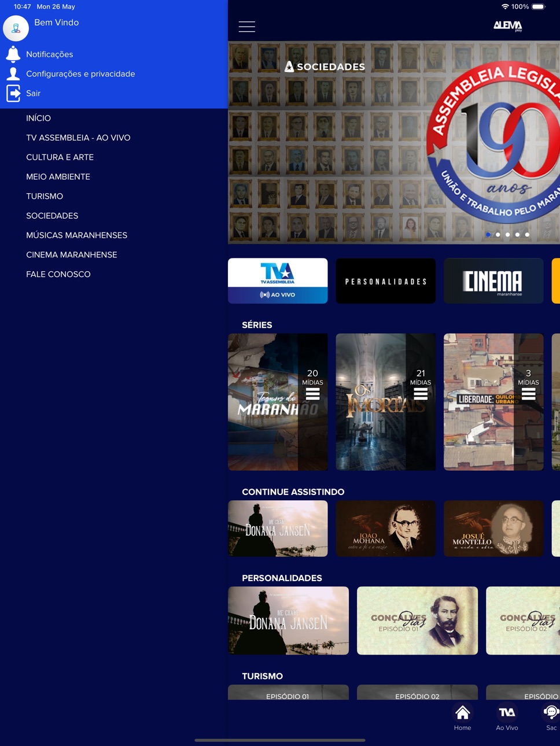Tap the list icon on Os Imortais series

pyautogui.click(x=421, y=394)
